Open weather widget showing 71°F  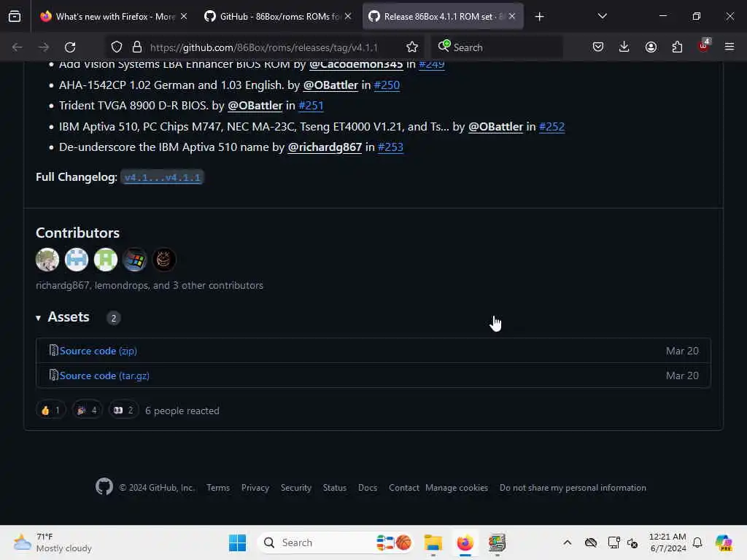[x=53, y=542]
